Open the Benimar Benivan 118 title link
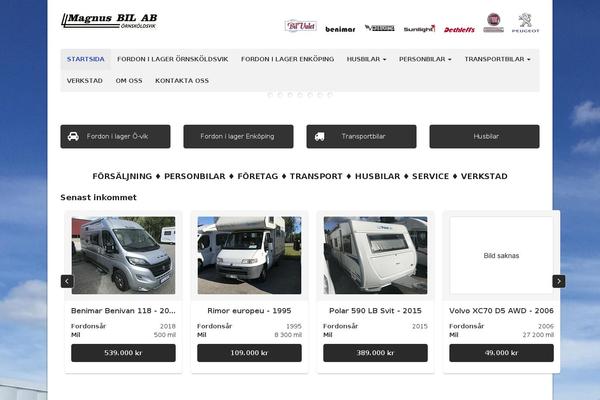Viewport: 600px width, 400px height. click(123, 311)
